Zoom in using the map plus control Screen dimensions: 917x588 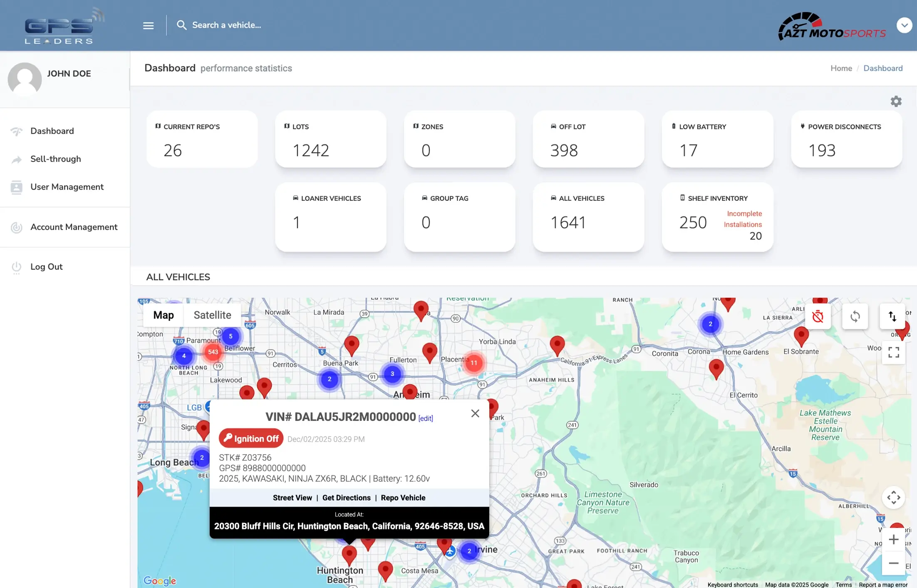pos(894,539)
